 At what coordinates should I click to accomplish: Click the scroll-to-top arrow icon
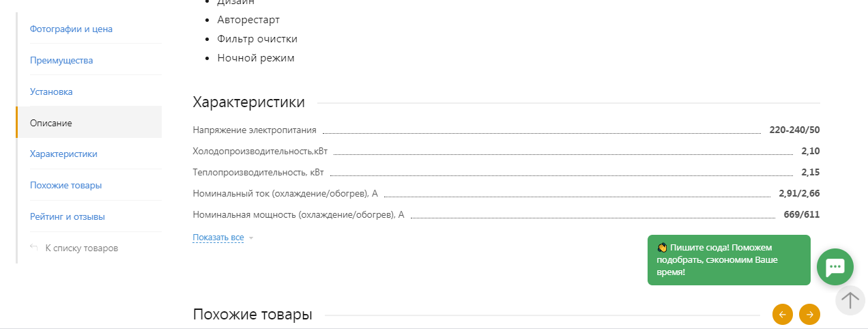pyautogui.click(x=850, y=300)
